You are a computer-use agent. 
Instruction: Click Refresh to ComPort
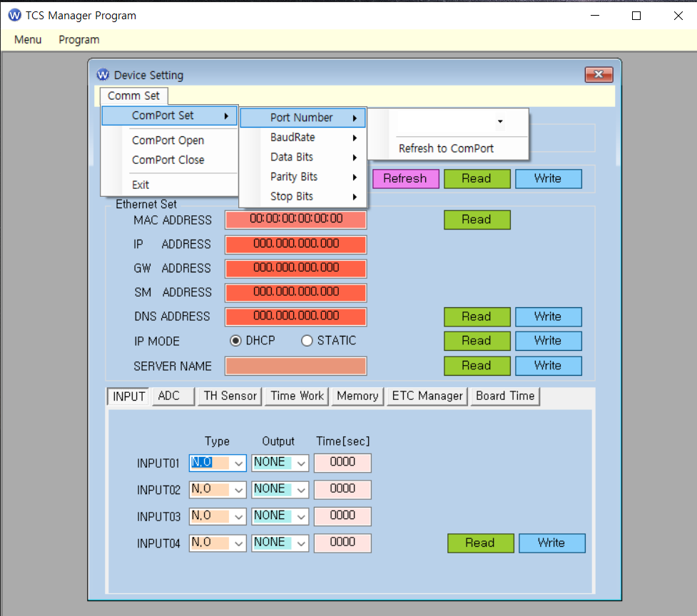[x=448, y=148]
